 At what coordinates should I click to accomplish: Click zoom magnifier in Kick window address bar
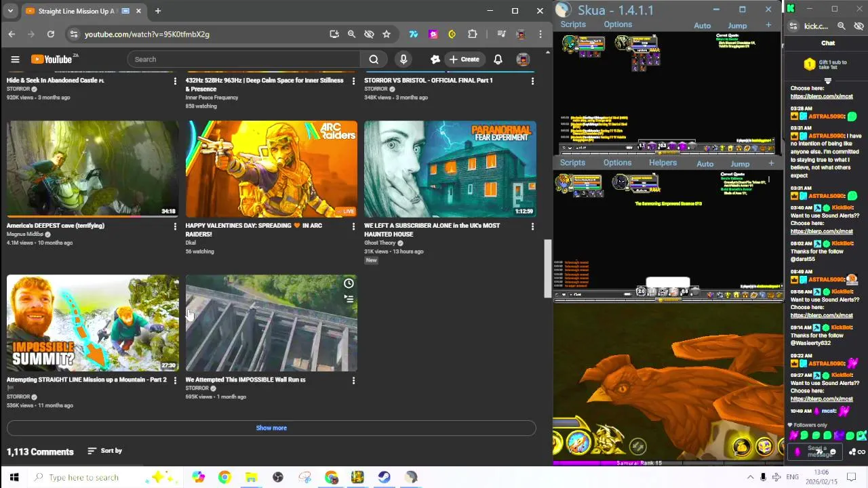pos(842,26)
